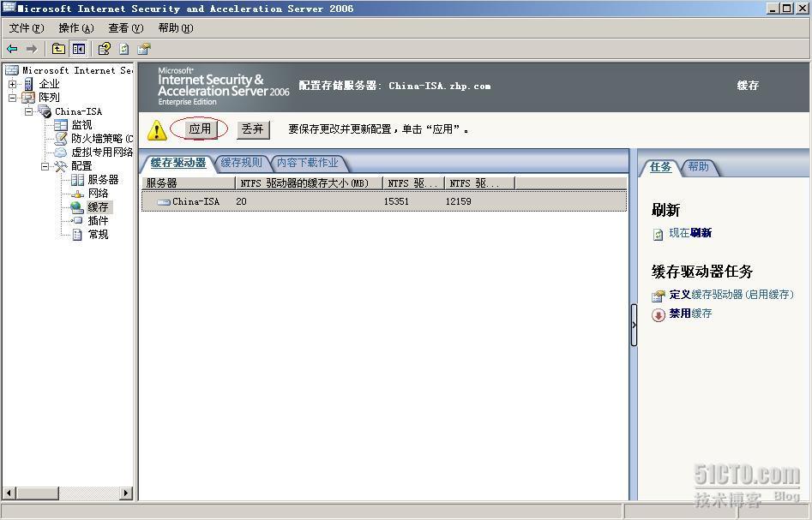The width and height of the screenshot is (812, 520).
Task: Switch to the 缓存规则 tab
Action: pos(241,163)
